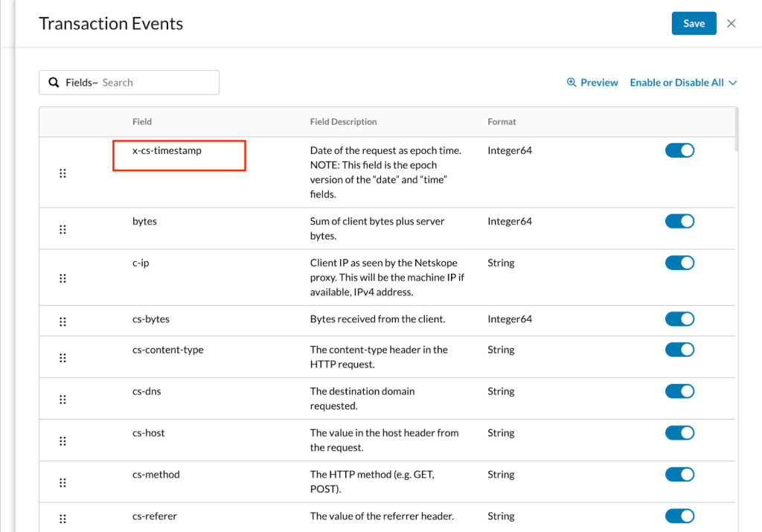
Task: Open the Fields~ search filter selector
Action: click(x=82, y=83)
